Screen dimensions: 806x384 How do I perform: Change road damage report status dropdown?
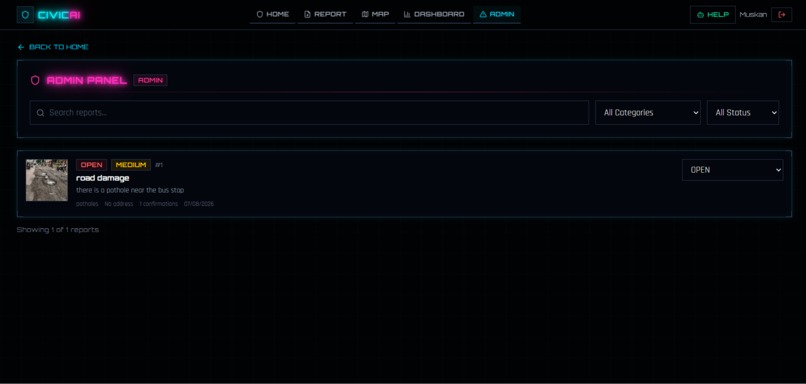732,170
